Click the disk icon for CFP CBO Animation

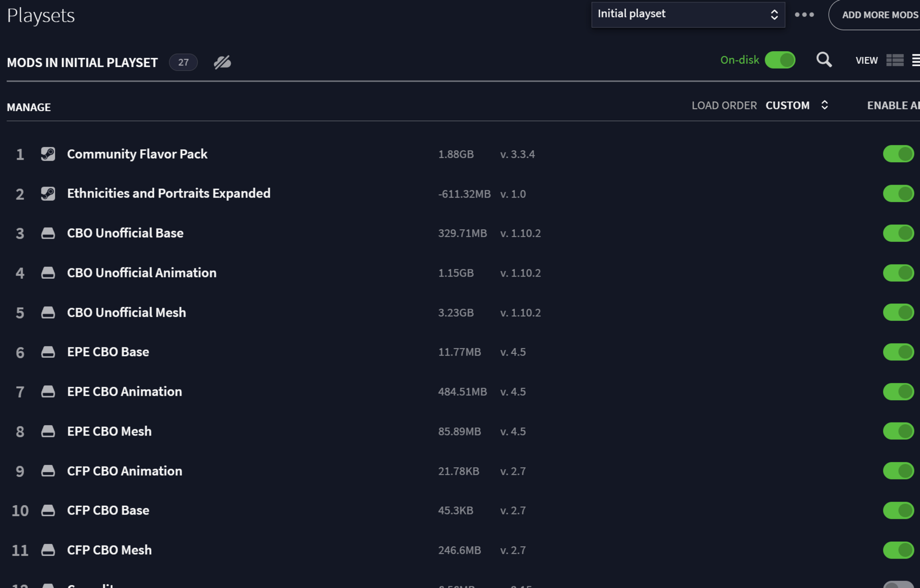[x=48, y=471]
